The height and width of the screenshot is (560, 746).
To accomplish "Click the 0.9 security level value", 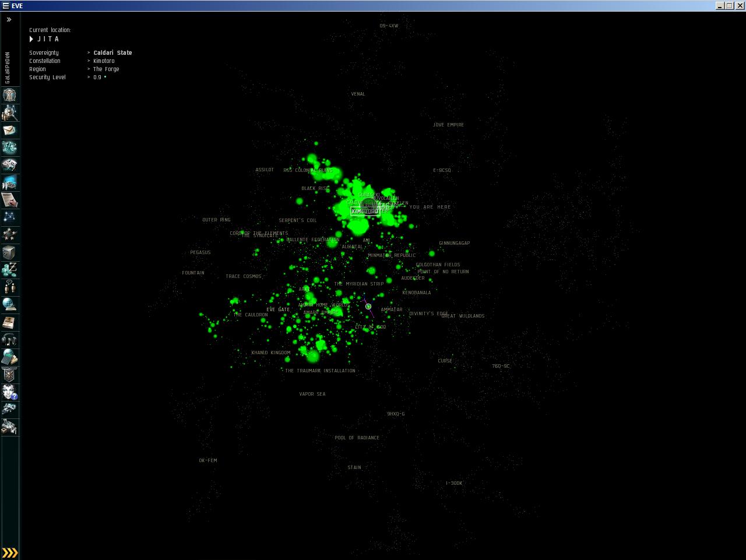I will pos(97,77).
